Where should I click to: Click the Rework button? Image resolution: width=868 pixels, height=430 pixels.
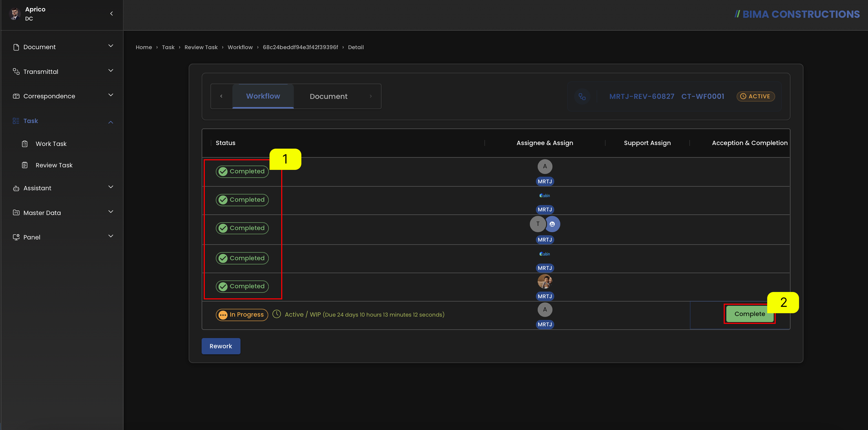(221, 346)
